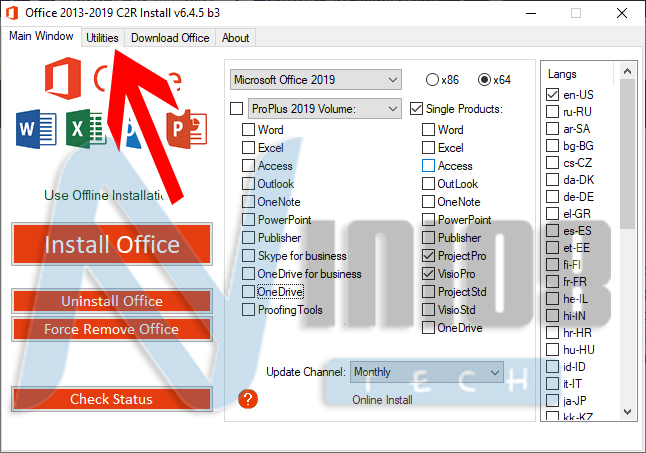Screen dimensions: 646x453
Task: Check OneDrive for business checkbox
Action: coord(248,274)
